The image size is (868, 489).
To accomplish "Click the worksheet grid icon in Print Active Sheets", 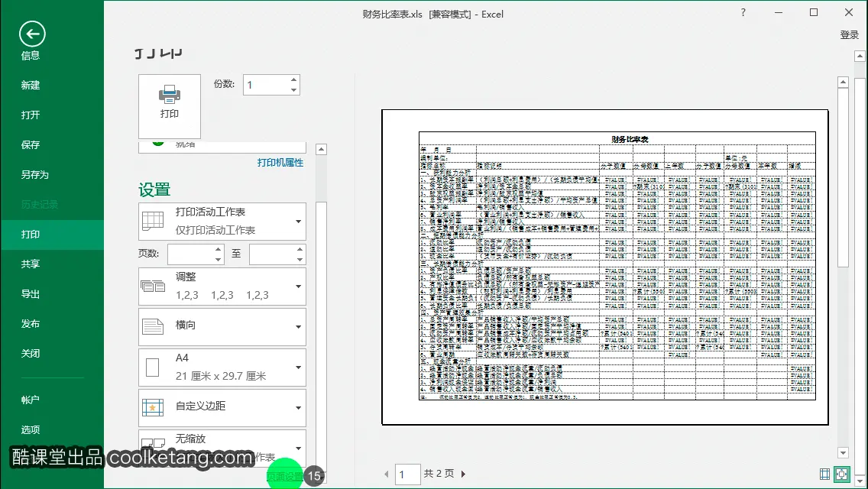I will click(153, 221).
